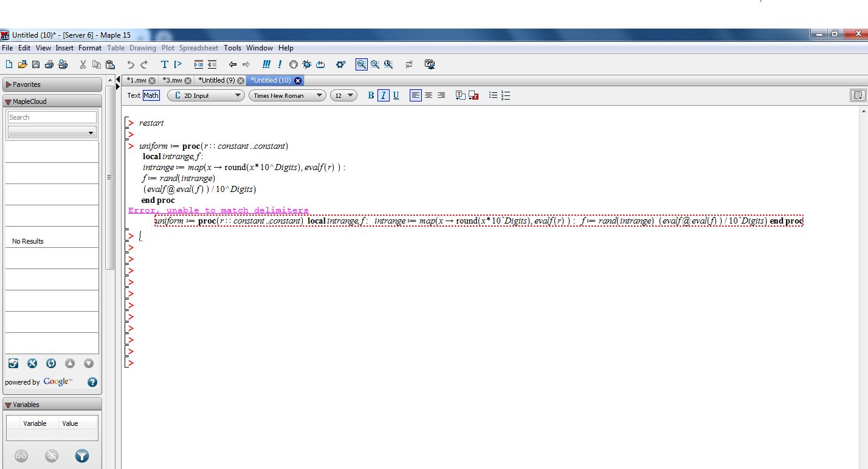
Task: Open the Format menu
Action: (90, 48)
